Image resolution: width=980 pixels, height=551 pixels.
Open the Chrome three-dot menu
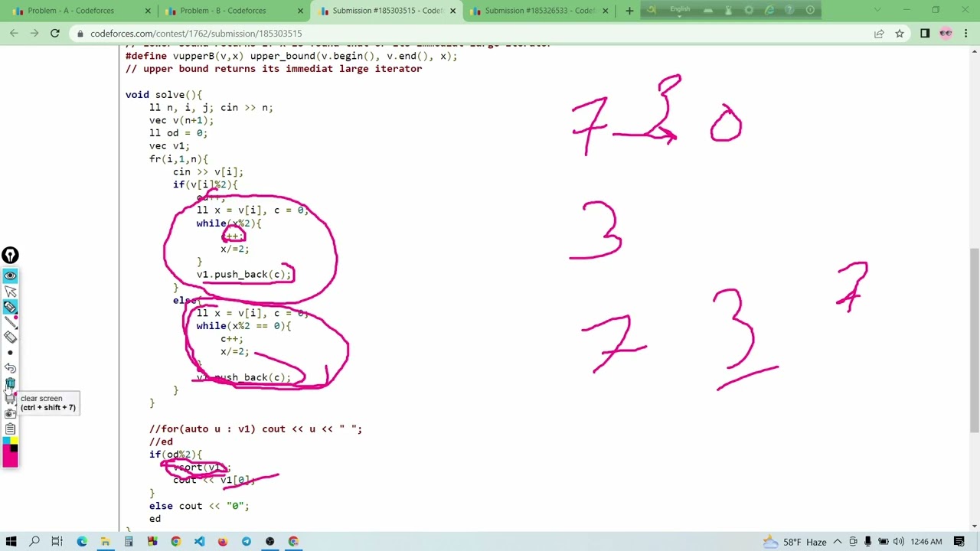(x=966, y=34)
